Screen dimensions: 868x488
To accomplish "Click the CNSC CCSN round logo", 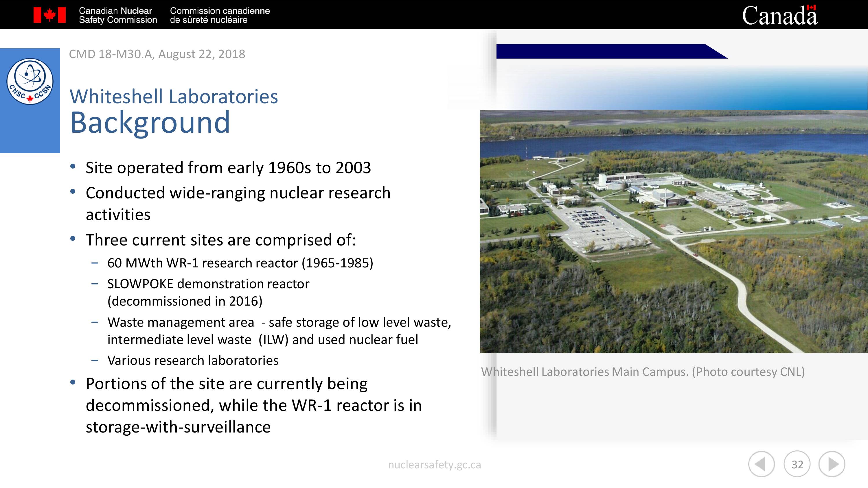I will (x=30, y=81).
